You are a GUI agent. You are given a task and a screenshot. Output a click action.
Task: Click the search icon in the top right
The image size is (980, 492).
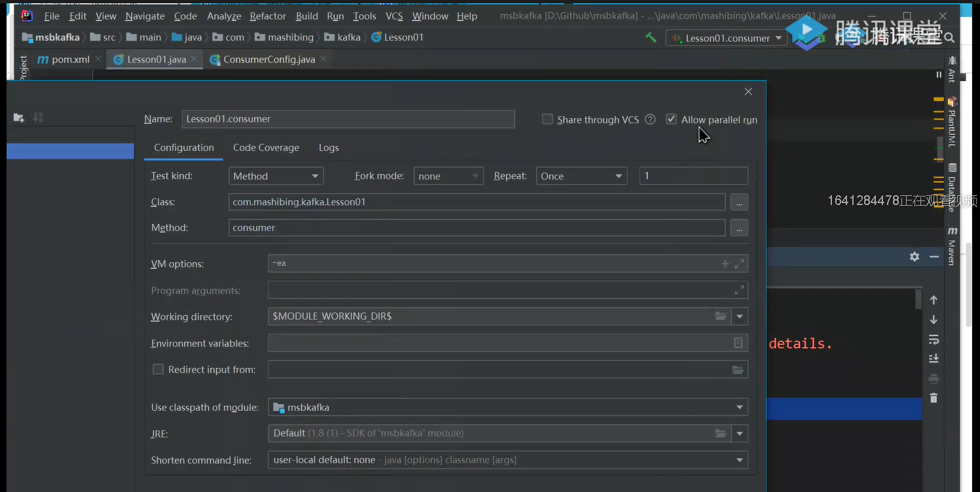[x=950, y=38]
